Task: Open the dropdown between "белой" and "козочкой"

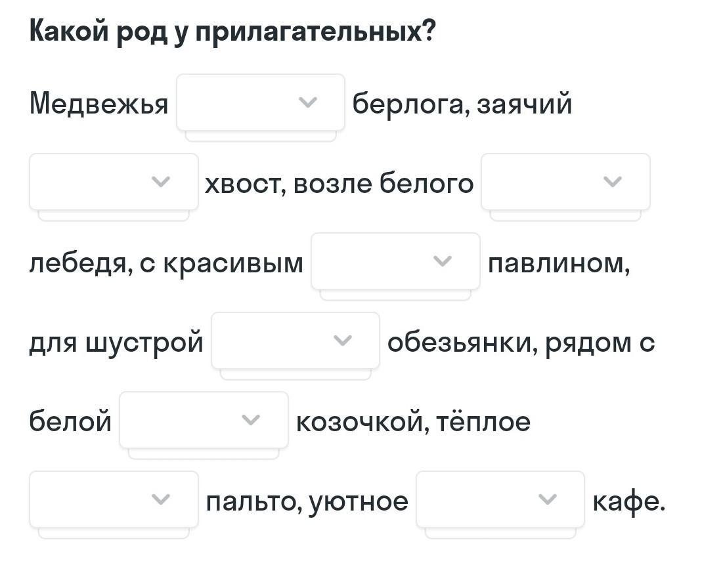Action: click(x=204, y=420)
